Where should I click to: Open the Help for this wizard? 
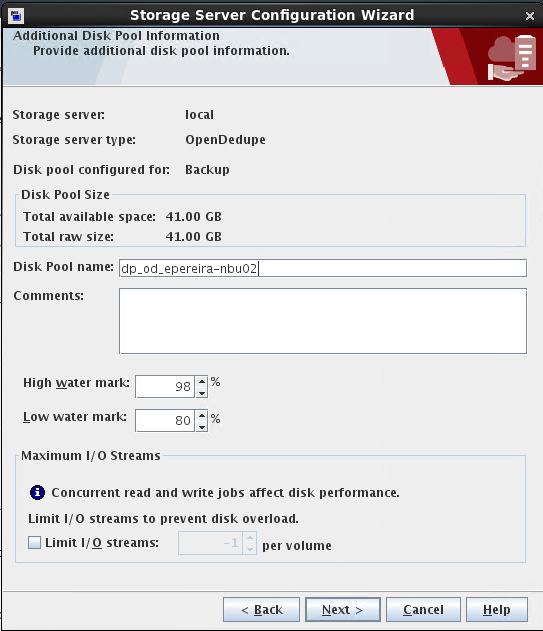[497, 610]
